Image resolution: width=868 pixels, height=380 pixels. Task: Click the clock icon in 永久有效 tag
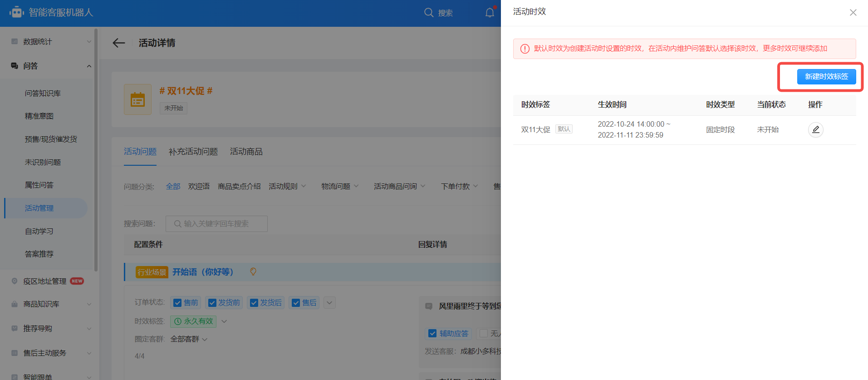click(x=178, y=321)
